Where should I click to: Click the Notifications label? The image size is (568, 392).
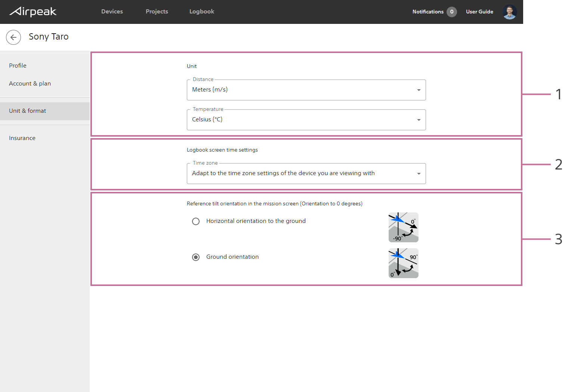coord(428,12)
